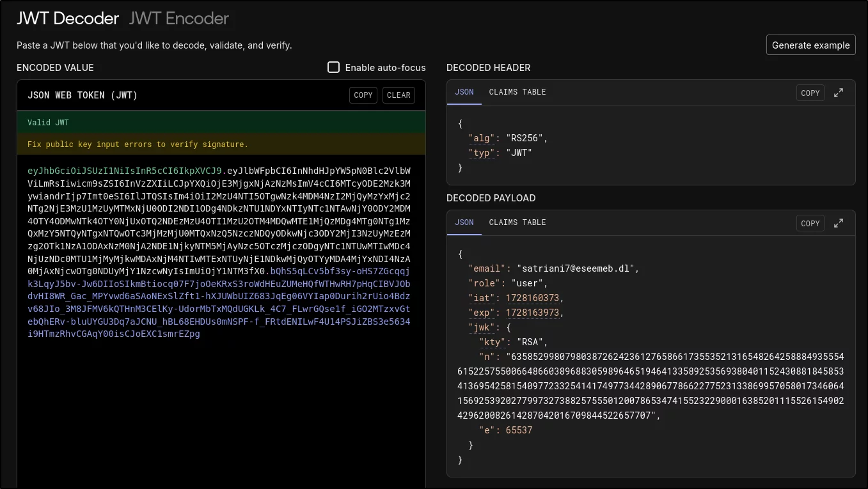
Task: Click the "e" value 65537
Action: pyautogui.click(x=519, y=430)
